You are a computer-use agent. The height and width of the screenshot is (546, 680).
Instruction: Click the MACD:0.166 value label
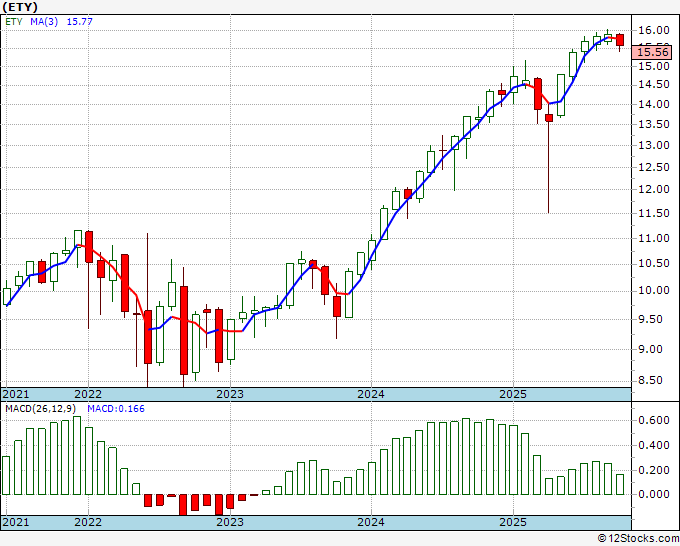(x=116, y=409)
